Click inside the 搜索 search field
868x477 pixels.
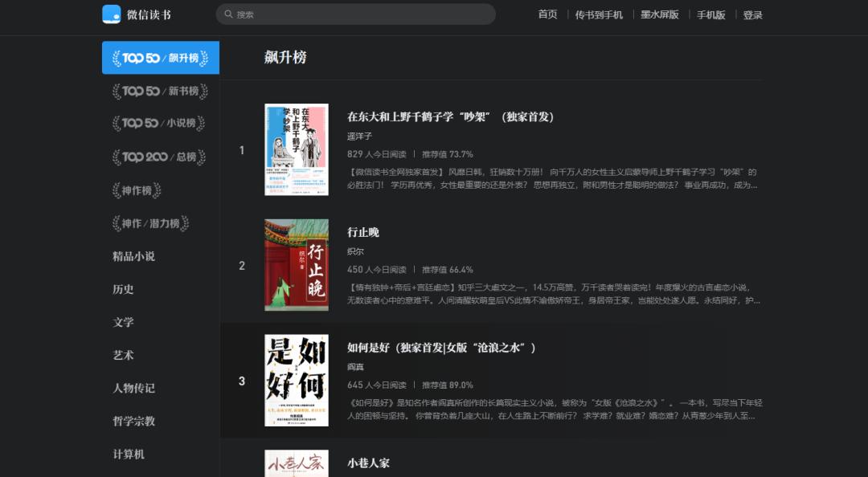tap(354, 14)
